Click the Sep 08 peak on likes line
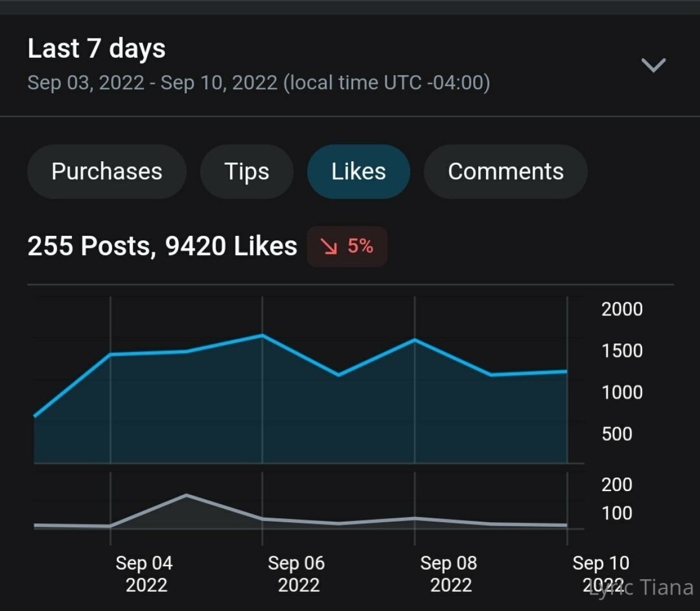700x611 pixels. (415, 339)
